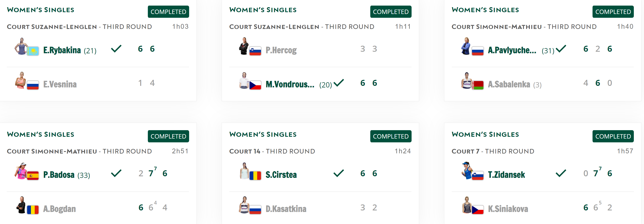Click the Czech flag next to M.Vondrousova

click(x=255, y=85)
